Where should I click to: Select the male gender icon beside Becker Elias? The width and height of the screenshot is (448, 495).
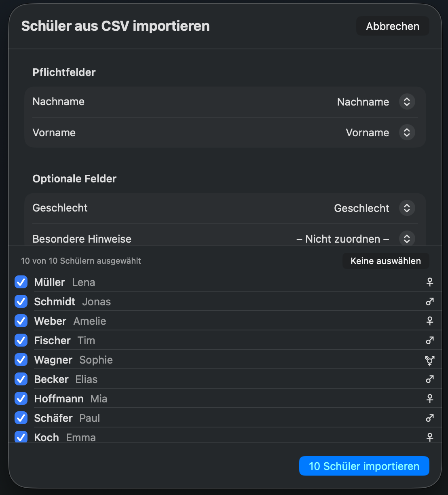tap(429, 379)
